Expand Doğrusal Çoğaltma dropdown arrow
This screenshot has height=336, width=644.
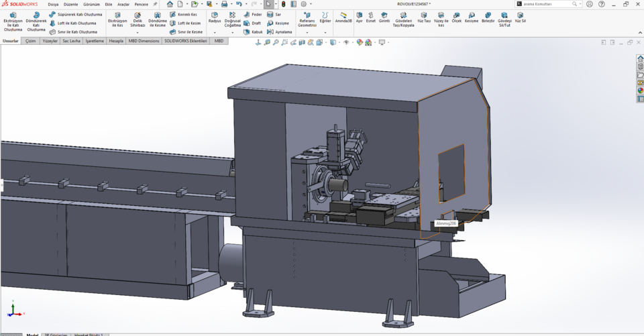pyautogui.click(x=233, y=33)
